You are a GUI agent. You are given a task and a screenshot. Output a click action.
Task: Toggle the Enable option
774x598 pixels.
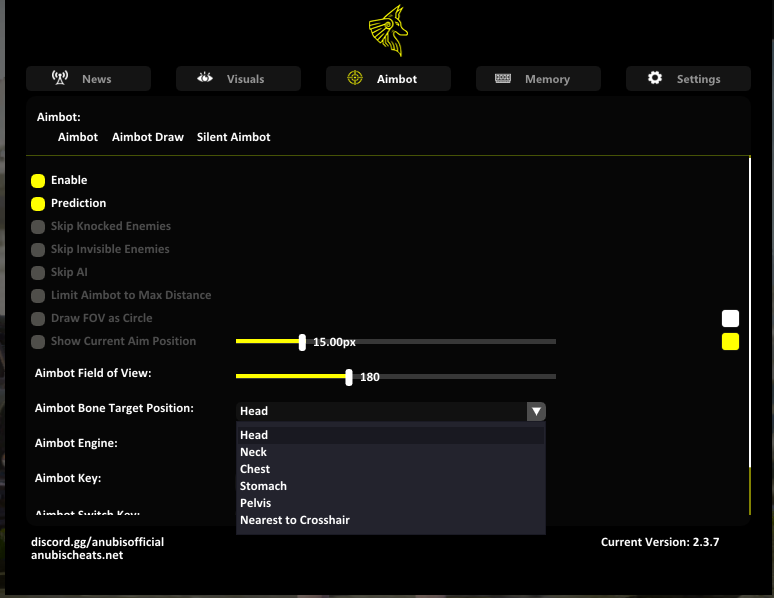(38, 181)
